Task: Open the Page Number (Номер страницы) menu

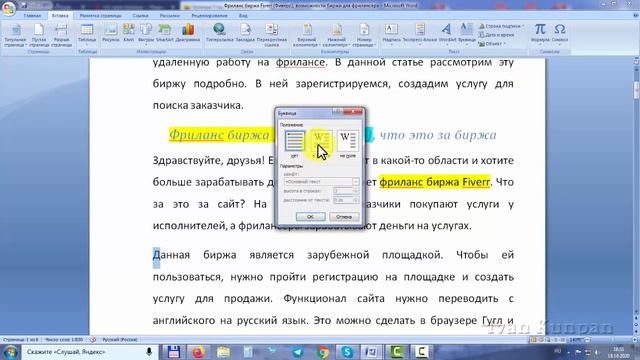Action: tap(364, 35)
